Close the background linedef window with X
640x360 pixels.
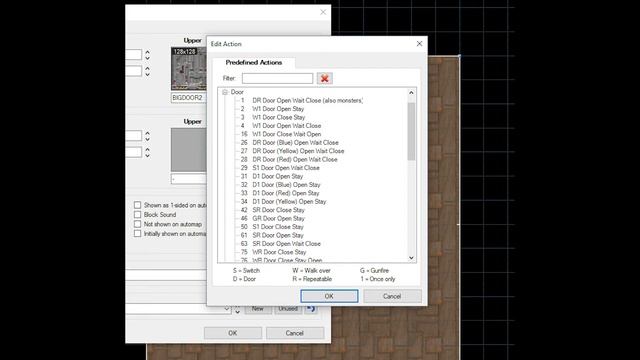[323, 12]
